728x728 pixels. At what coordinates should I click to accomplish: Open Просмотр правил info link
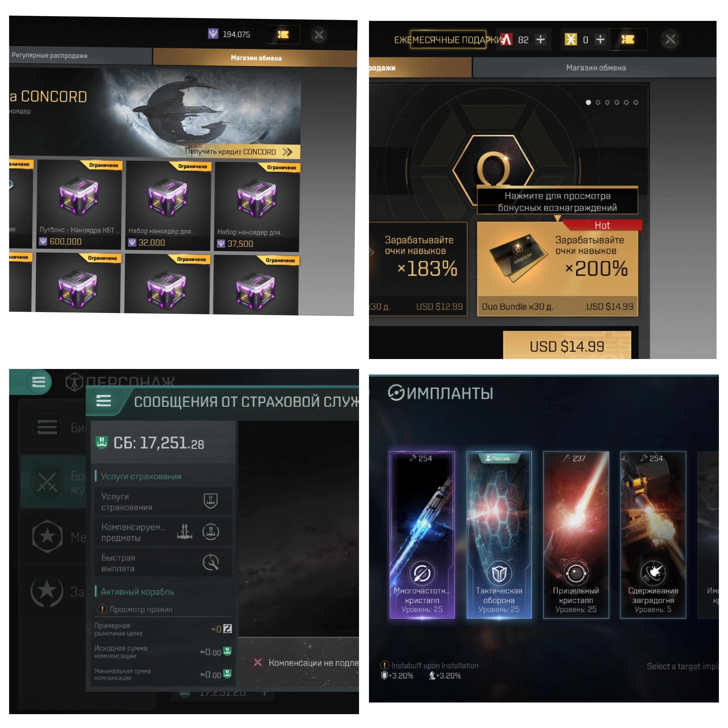tap(135, 609)
